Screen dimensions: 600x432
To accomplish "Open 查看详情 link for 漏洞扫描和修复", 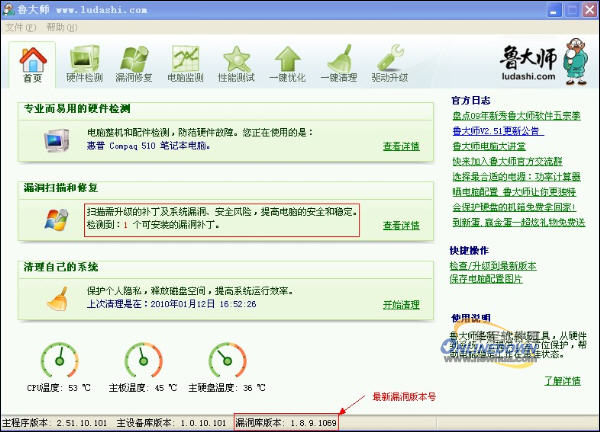I will click(401, 225).
